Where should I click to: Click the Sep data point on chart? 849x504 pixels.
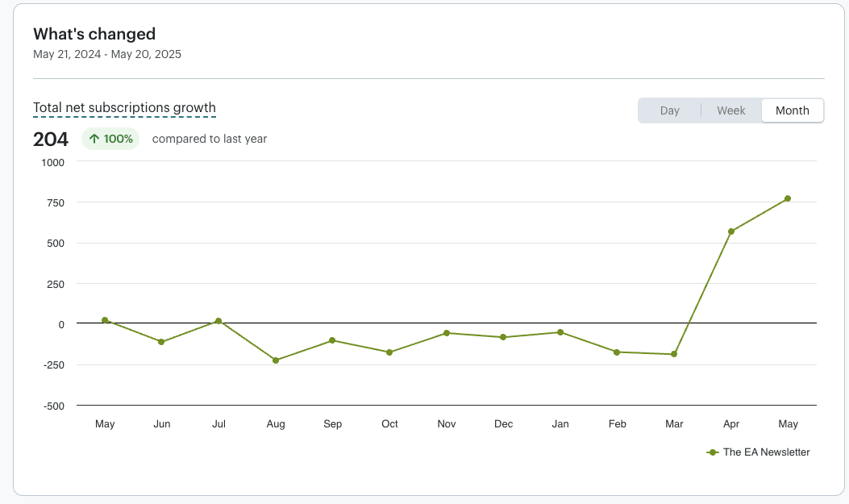point(332,340)
